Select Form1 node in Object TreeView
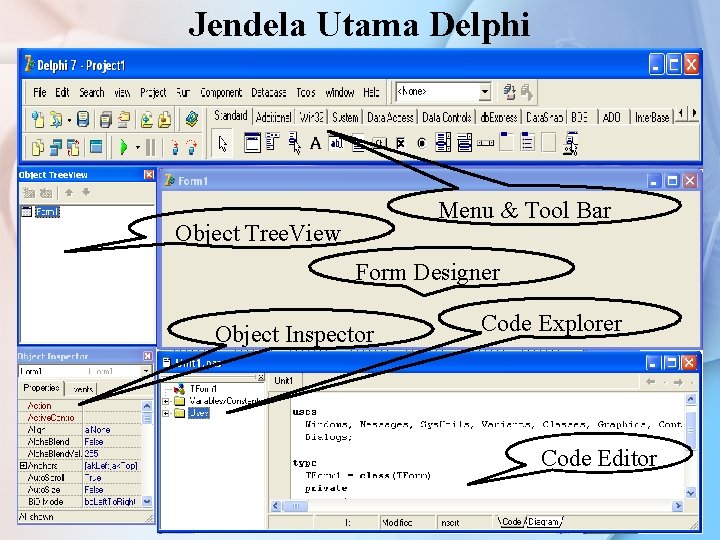The image size is (720, 540). (47, 212)
